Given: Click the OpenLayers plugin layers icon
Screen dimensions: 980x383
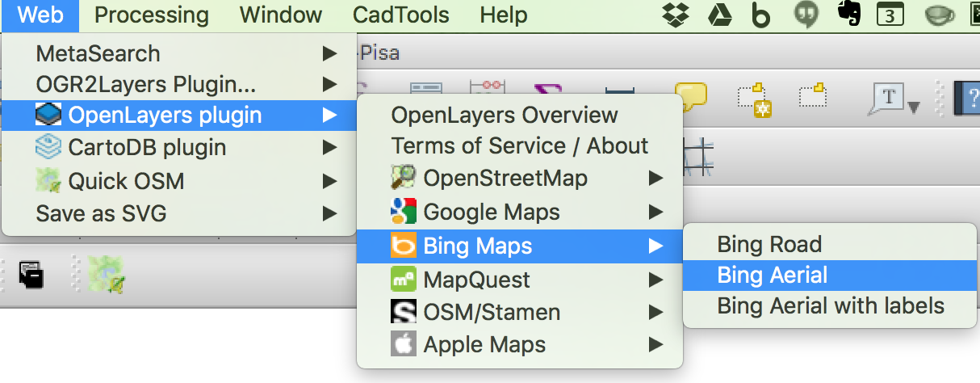Looking at the screenshot, I should [48, 116].
